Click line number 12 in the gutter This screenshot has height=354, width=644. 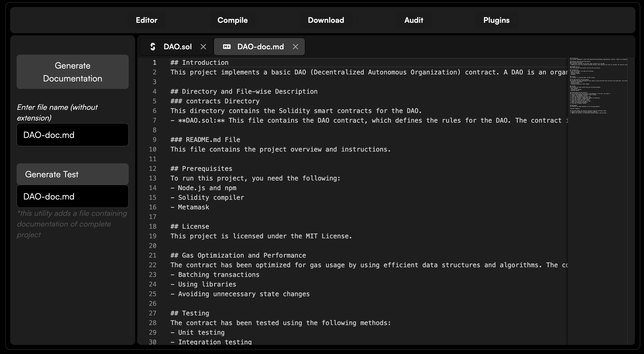pos(153,168)
